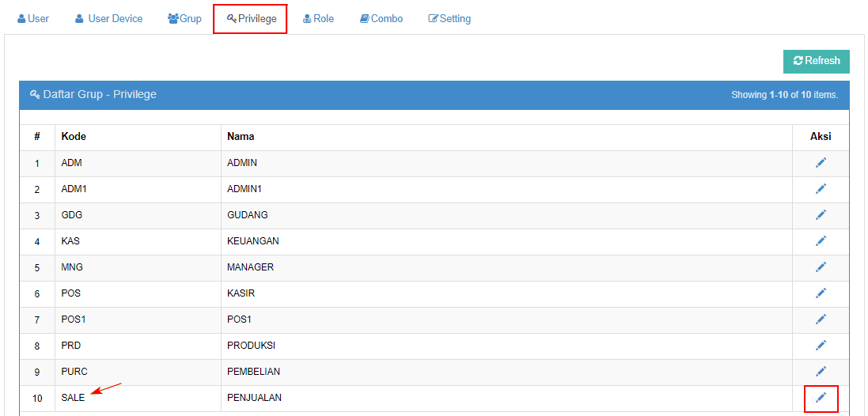Edit the MANAGER group privilege
The height and width of the screenshot is (416, 868).
click(821, 267)
